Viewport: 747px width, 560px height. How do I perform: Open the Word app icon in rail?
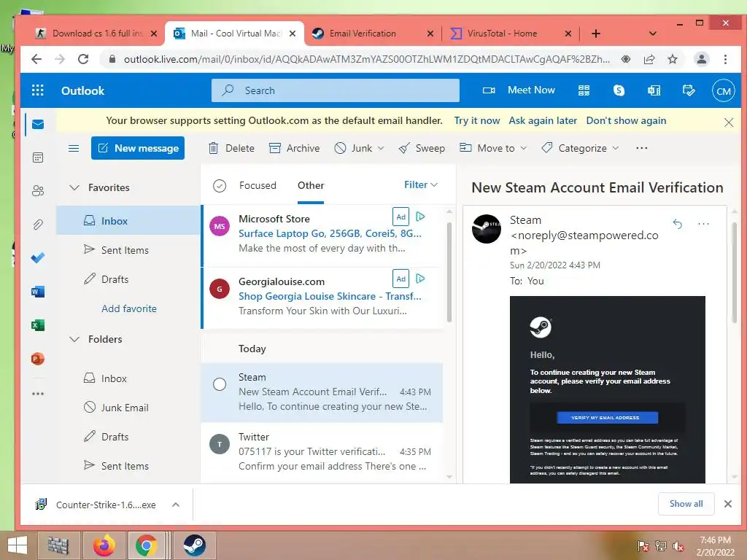38,292
